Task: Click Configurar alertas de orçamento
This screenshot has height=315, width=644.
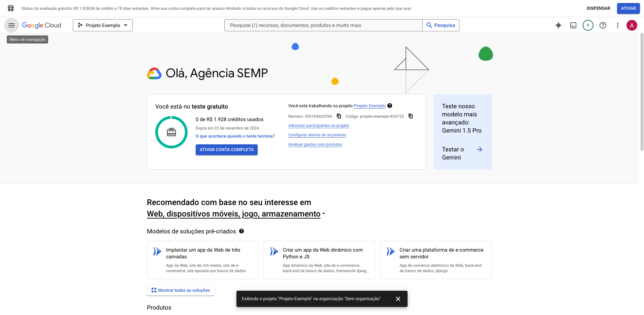Action: click(317, 135)
